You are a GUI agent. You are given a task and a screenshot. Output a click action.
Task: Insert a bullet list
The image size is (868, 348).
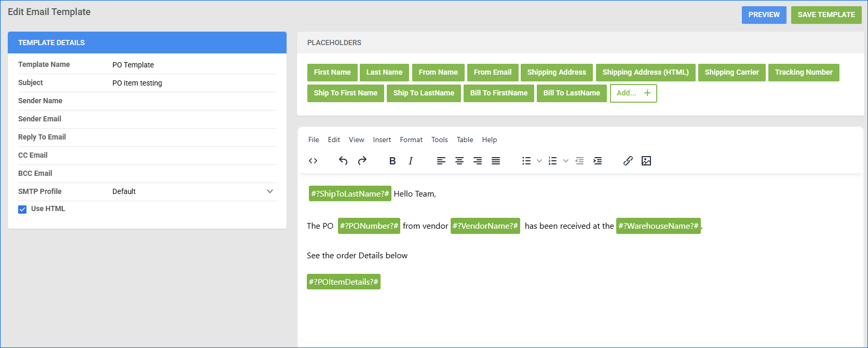(526, 161)
